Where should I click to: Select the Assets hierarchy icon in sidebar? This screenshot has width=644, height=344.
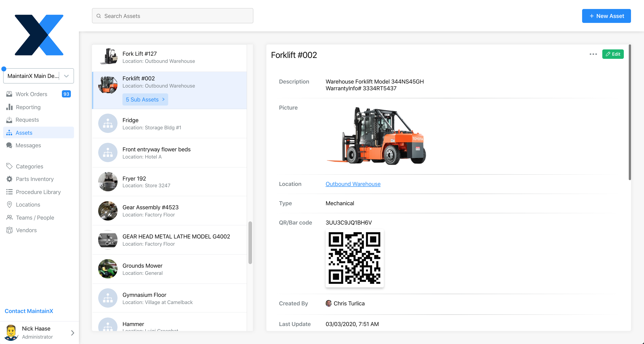click(9, 133)
